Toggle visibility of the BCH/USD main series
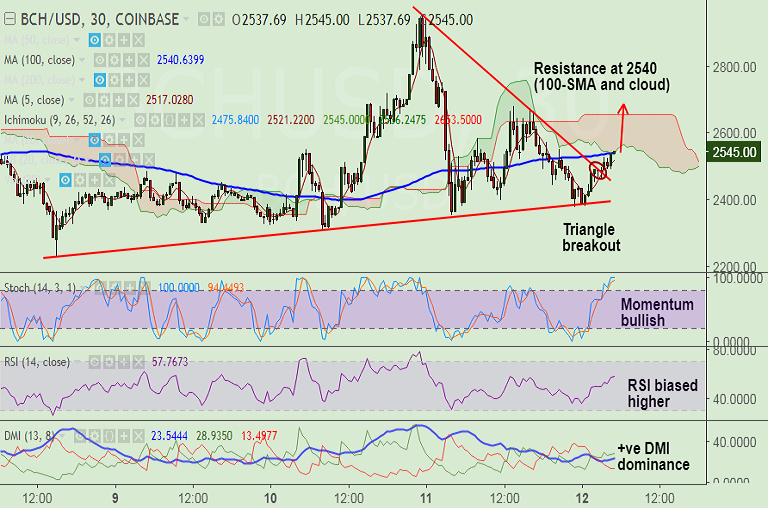The image size is (768, 512). (x=204, y=20)
